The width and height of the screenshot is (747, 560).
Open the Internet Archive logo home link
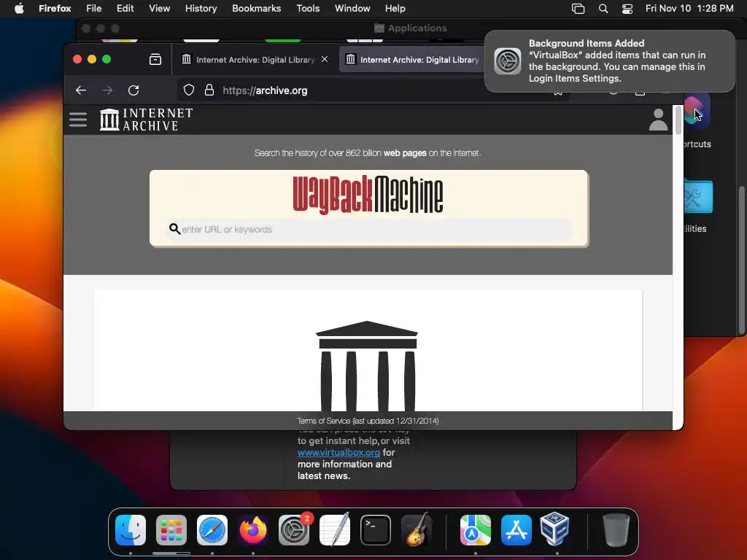(x=146, y=119)
